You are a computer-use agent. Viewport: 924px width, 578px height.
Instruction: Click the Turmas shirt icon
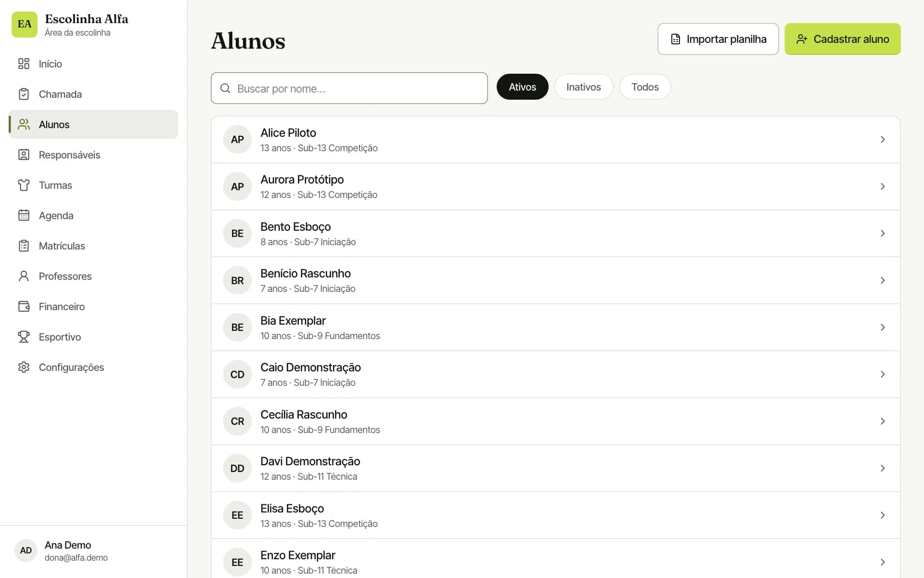pyautogui.click(x=24, y=185)
